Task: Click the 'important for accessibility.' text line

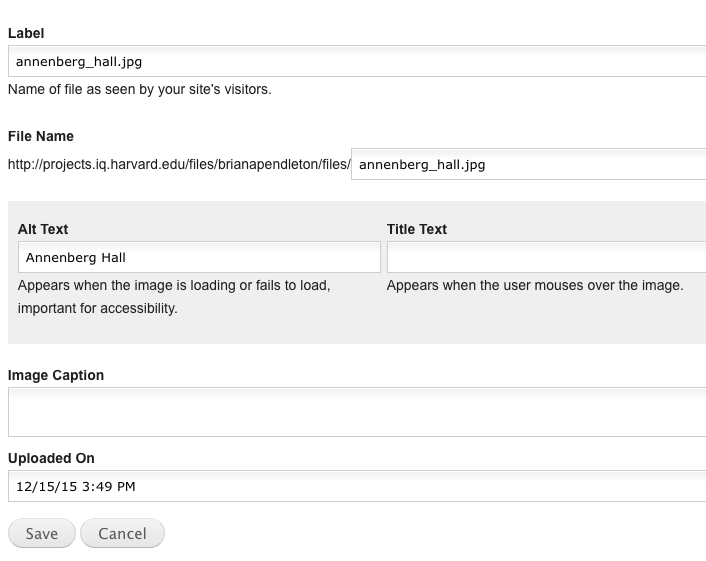Action: coord(98,308)
